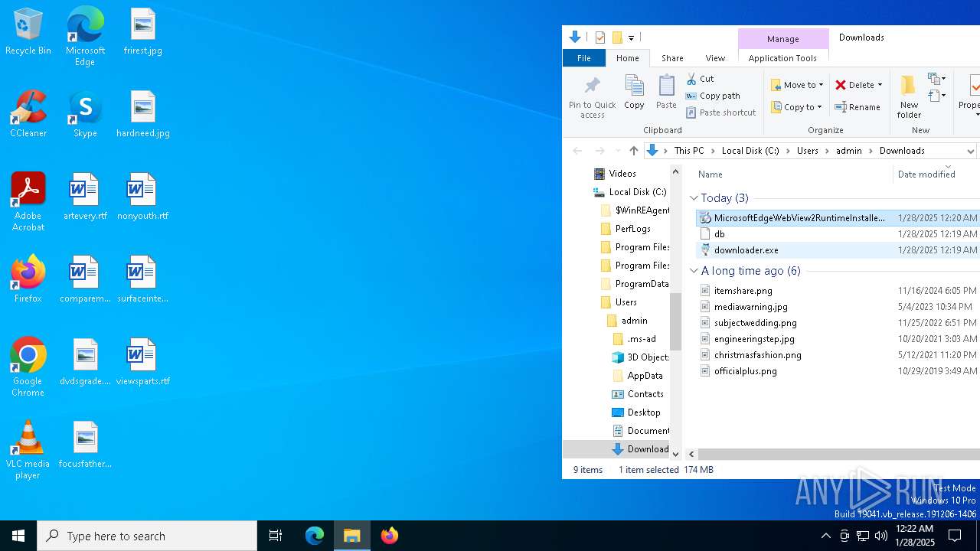Open the Delete dropdown arrow
This screenshot has height=551, width=980.
880,85
